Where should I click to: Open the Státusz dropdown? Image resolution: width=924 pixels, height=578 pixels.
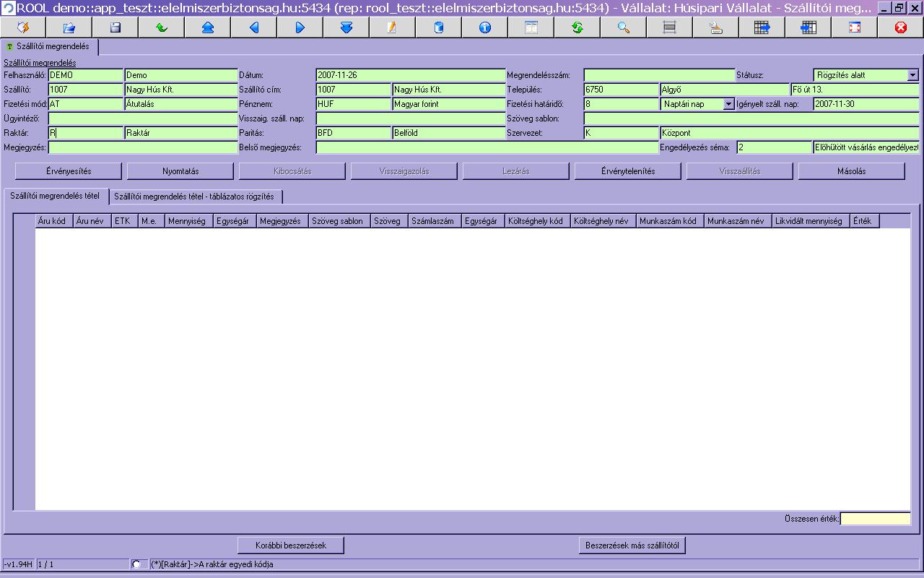pyautogui.click(x=912, y=75)
